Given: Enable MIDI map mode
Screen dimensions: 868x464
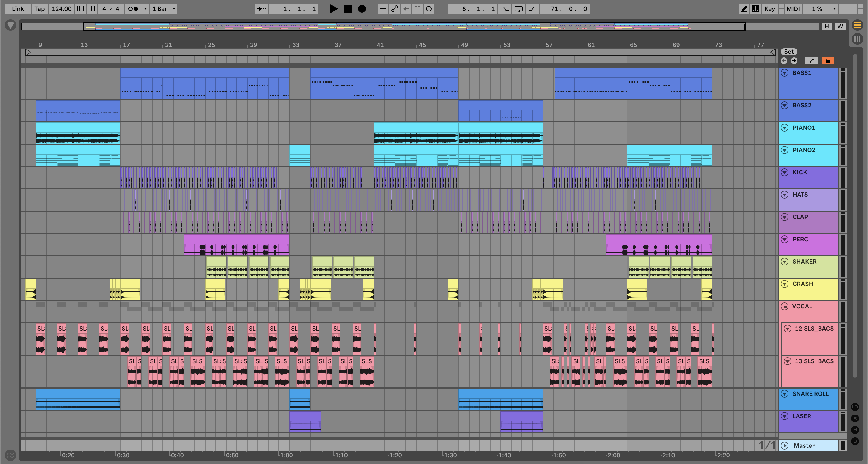Looking at the screenshot, I should (793, 9).
